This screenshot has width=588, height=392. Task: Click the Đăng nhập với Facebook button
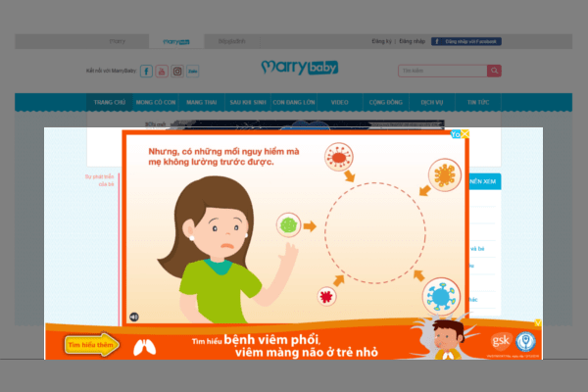pyautogui.click(x=466, y=41)
